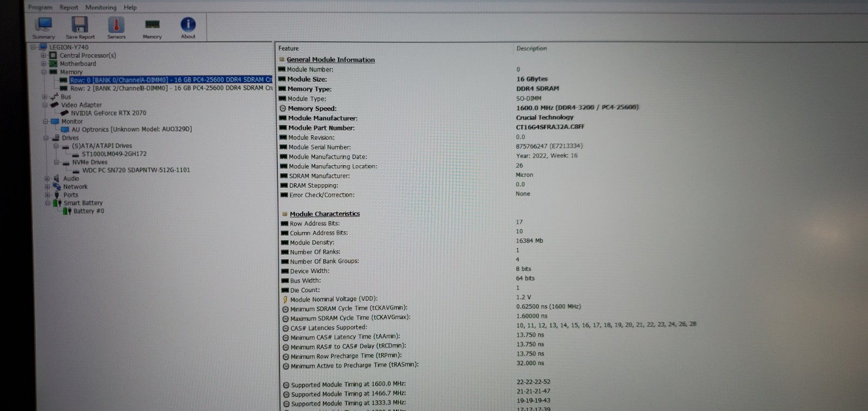The width and height of the screenshot is (868, 411).
Task: Click Module Characteristics heading
Action: coord(325,214)
